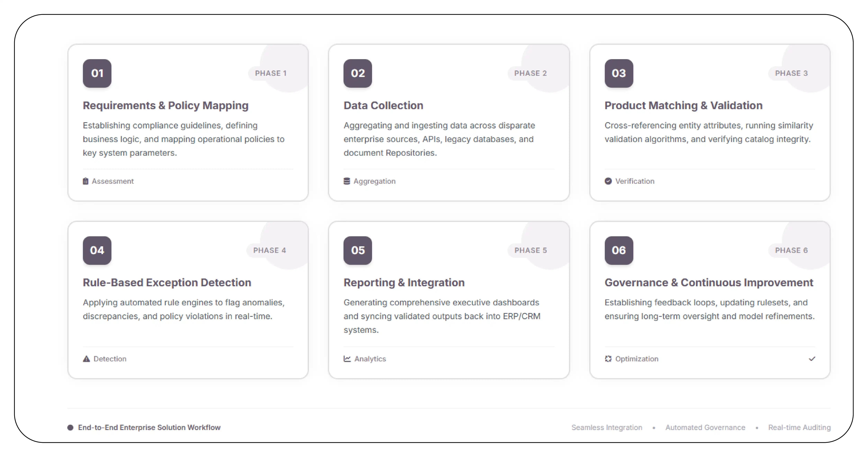The height and width of the screenshot is (457, 868).
Task: Click the Optimization tag text
Action: pyautogui.click(x=637, y=359)
